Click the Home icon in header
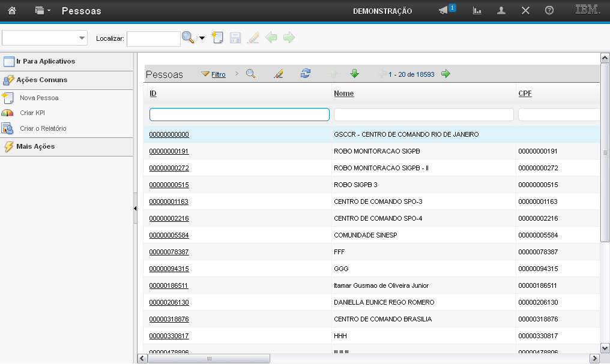 point(11,11)
